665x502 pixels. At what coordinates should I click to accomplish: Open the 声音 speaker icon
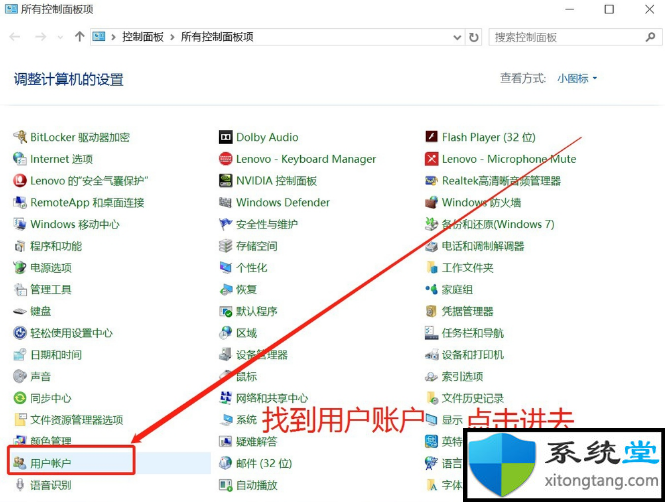tap(20, 376)
